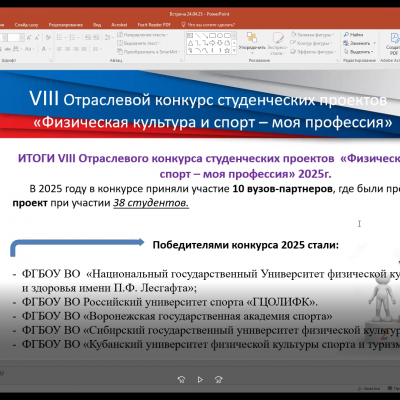The height and width of the screenshot is (400, 400).
Task: Open the columns layout button
Action: click(97, 49)
